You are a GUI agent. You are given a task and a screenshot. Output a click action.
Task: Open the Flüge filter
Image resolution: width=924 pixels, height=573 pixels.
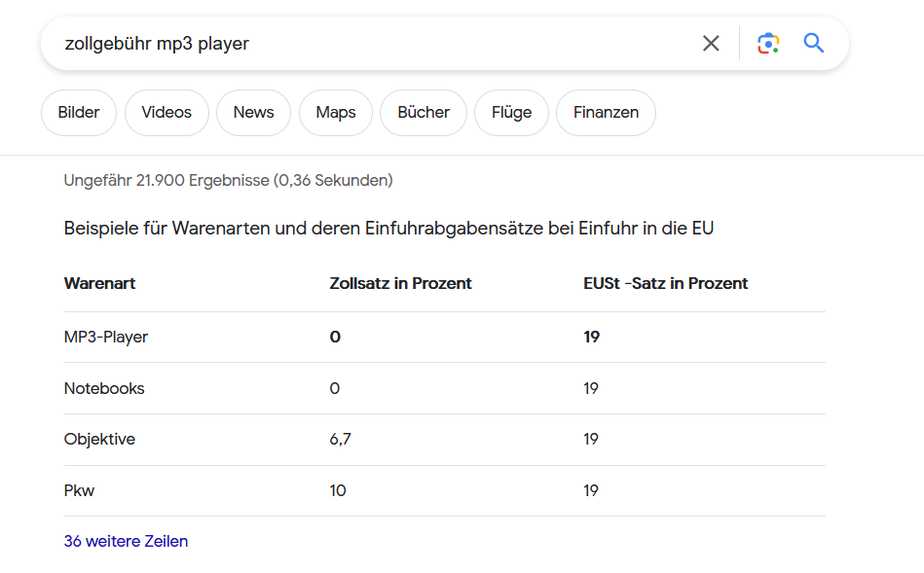tap(511, 113)
